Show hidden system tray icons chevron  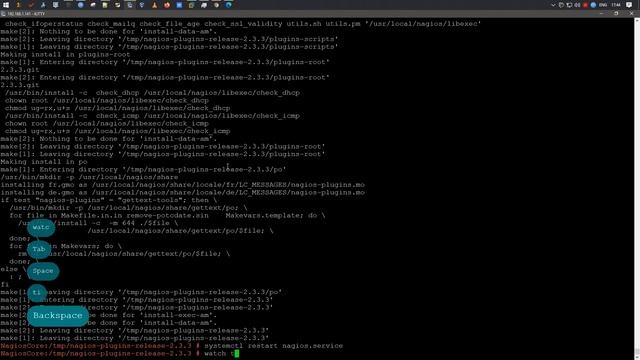click(553, 5)
